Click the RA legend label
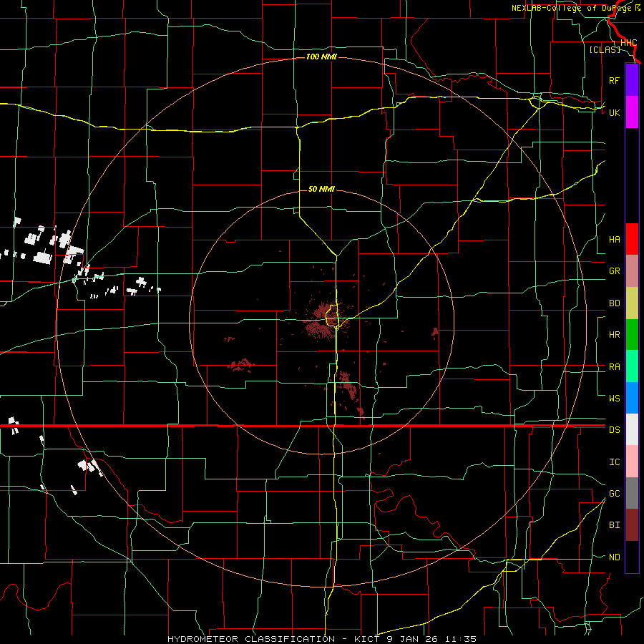The width and height of the screenshot is (644, 644). click(x=614, y=367)
